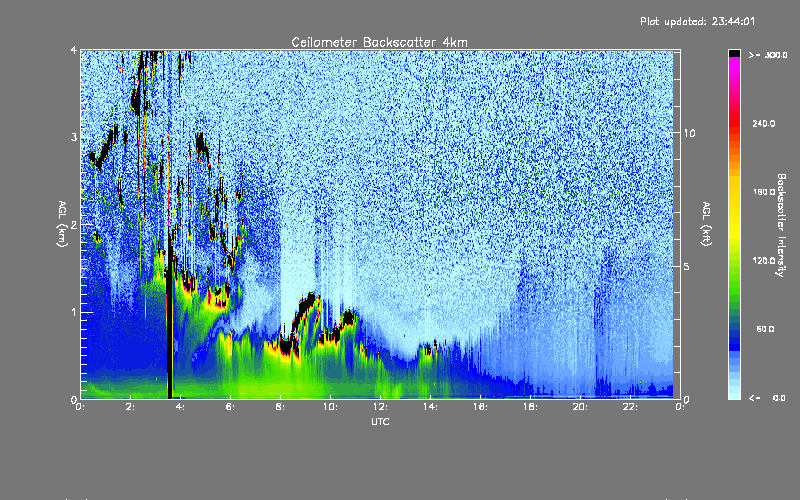
Task: Click the '10' kft tick on right axis
Action: click(689, 133)
